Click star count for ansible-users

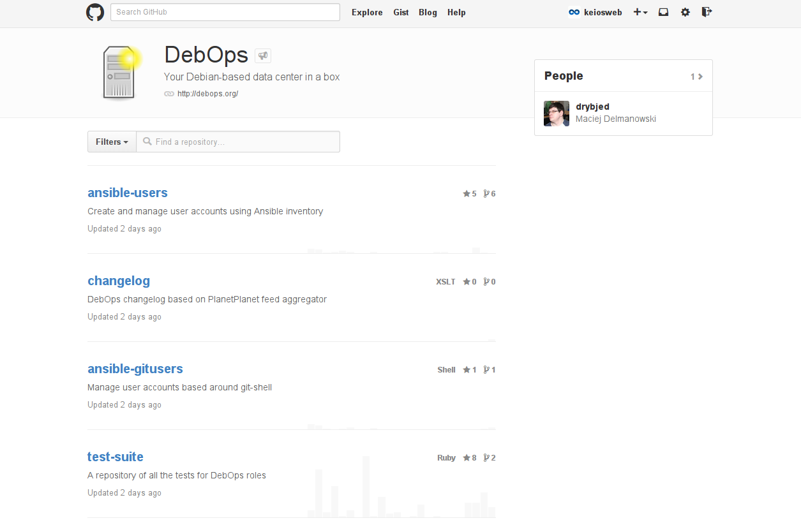pos(470,194)
